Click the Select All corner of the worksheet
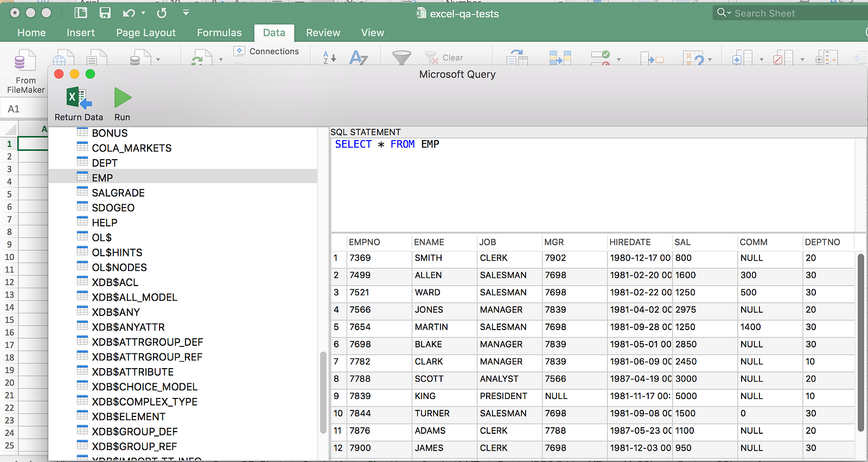The image size is (868, 462). (9, 129)
